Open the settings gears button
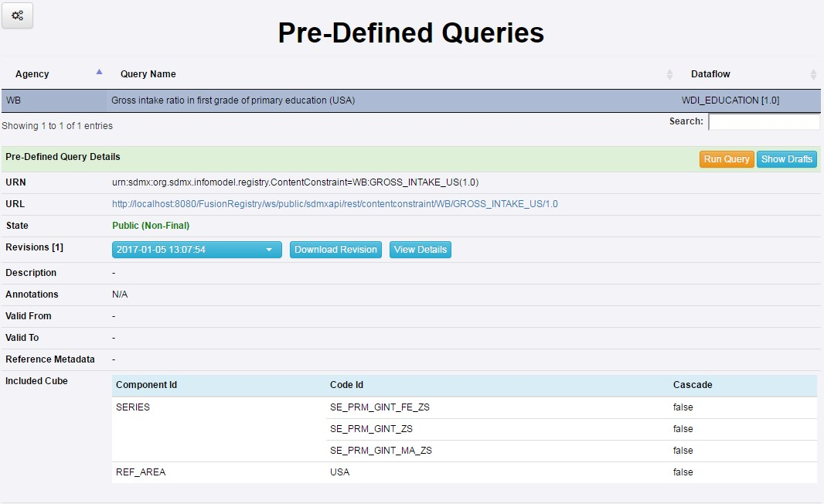The height and width of the screenshot is (504, 824). [17, 15]
